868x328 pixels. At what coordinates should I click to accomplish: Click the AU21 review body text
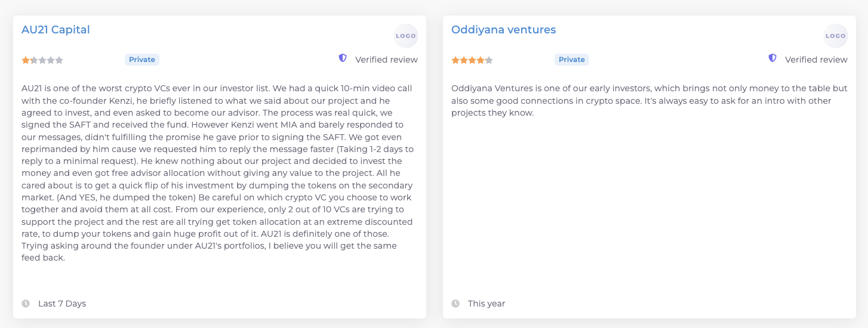tap(217, 173)
